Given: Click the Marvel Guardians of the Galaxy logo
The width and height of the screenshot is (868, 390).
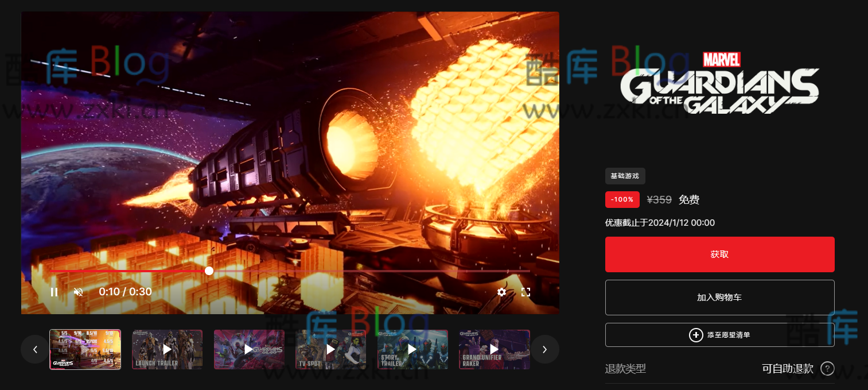Looking at the screenshot, I should tap(719, 84).
